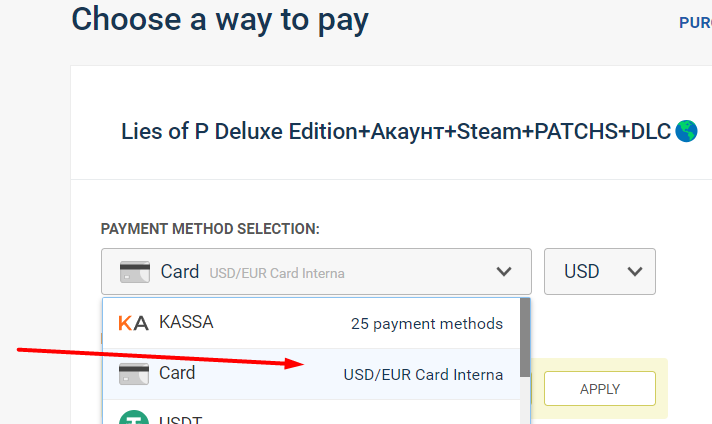Image resolution: width=712 pixels, height=424 pixels.
Task: Click the Lies of P Deluxe Edition title
Action: pyautogui.click(x=397, y=132)
